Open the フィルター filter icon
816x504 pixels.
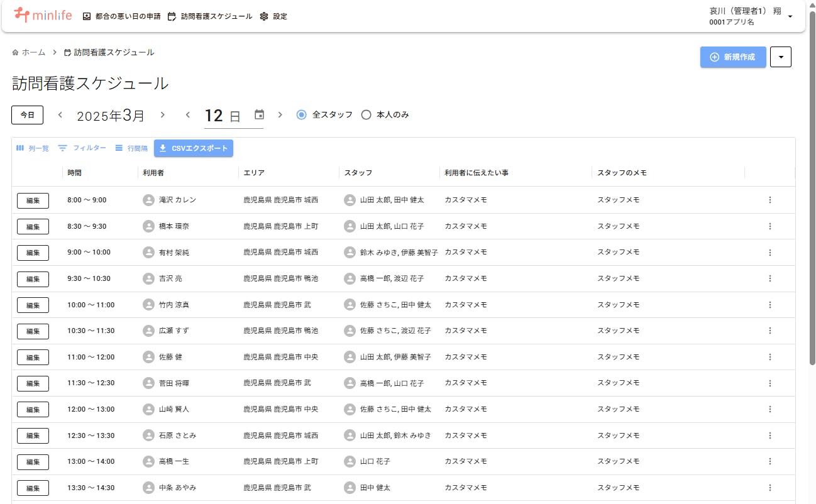click(x=63, y=148)
